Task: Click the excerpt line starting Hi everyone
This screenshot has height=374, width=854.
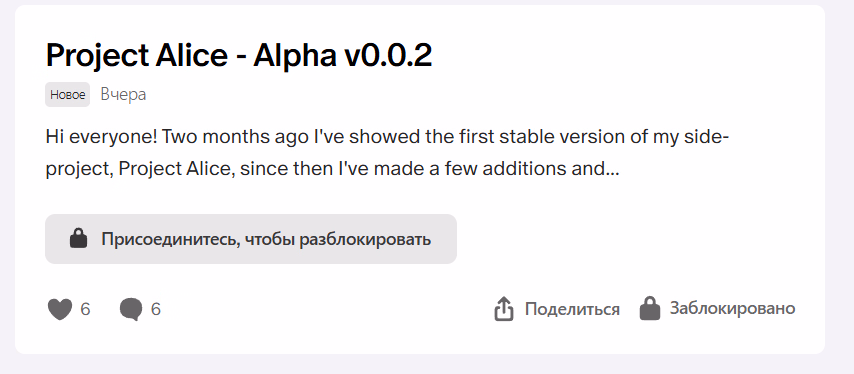Action: coord(387,138)
